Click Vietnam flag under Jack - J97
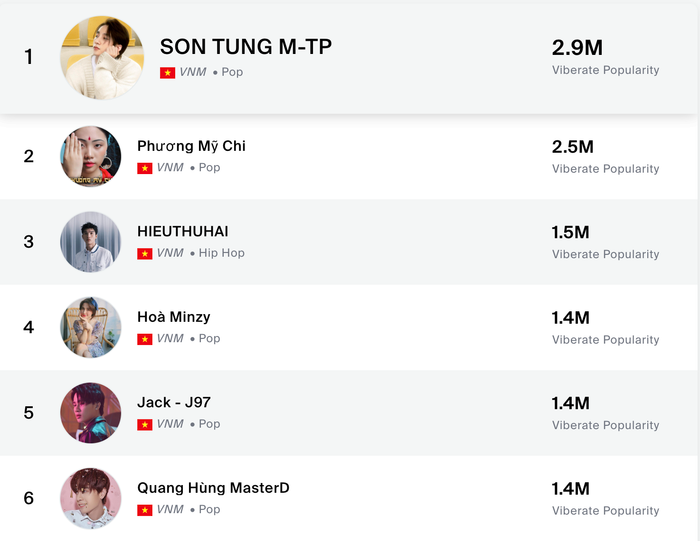The width and height of the screenshot is (700, 541). coord(145,425)
